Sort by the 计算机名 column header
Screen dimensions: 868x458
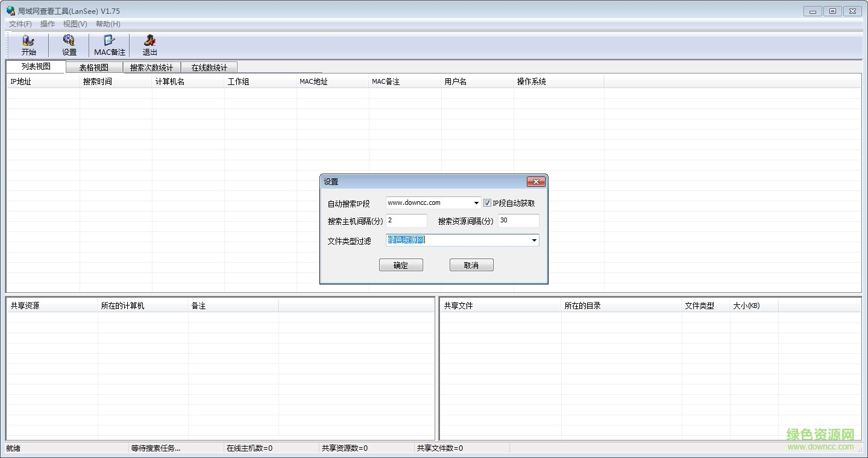tap(188, 81)
